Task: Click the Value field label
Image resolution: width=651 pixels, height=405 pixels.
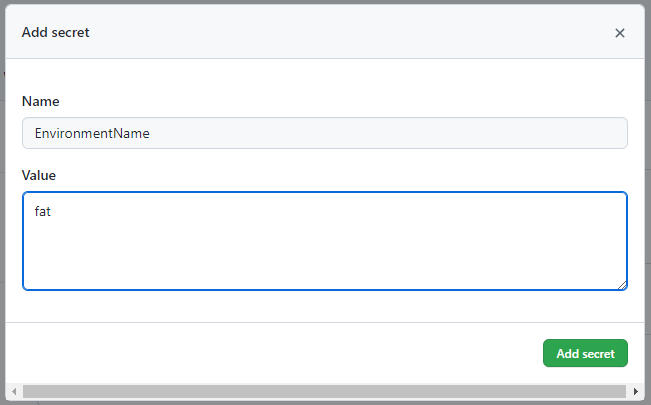Action: click(39, 175)
